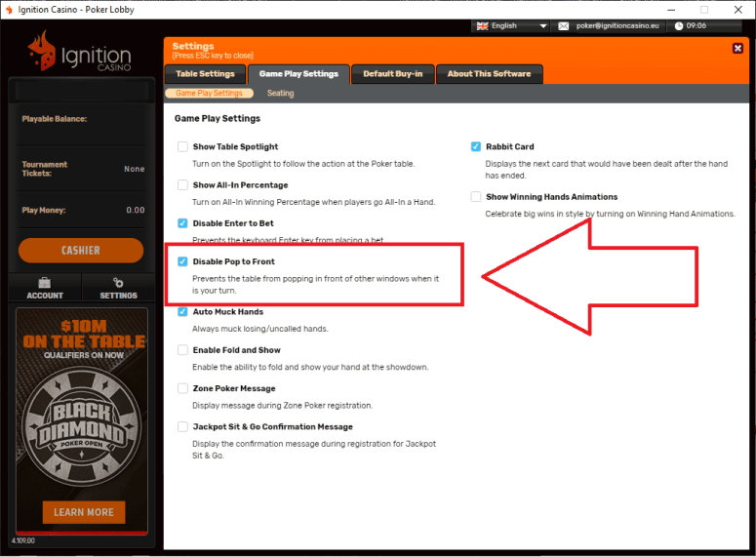Open the Cashier

point(81,251)
